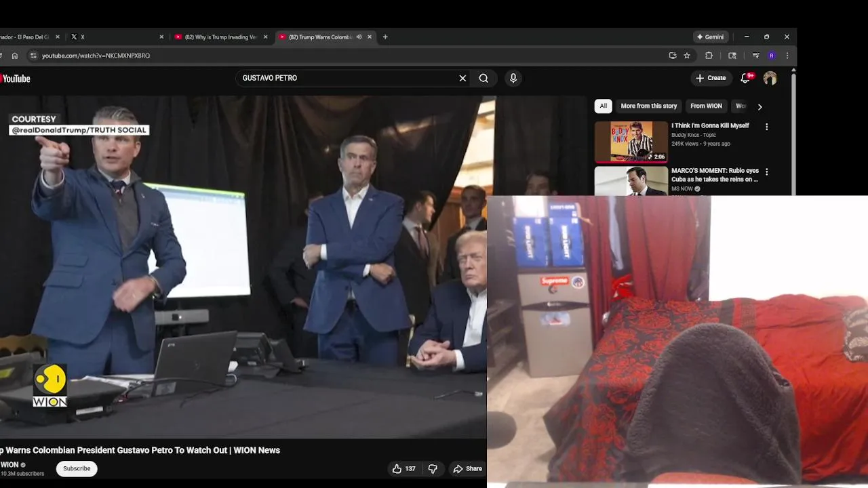
Task: View site information icon in address bar
Action: click(33, 56)
